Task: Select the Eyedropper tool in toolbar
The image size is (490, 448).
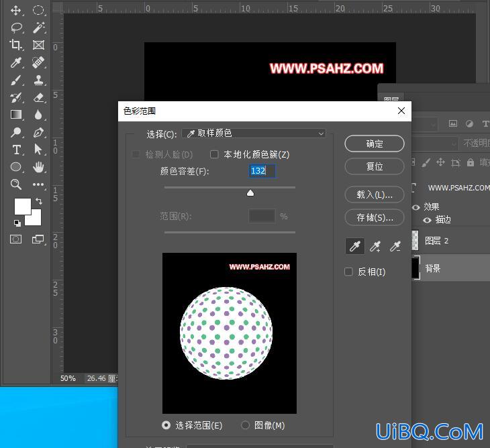Action: pos(15,62)
